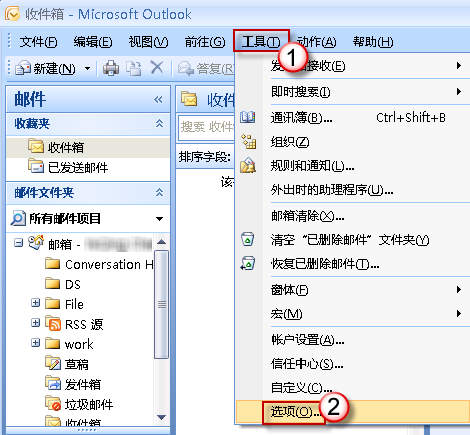Click the 新建(N) button
Image resolution: width=470 pixels, height=435 pixels.
[x=45, y=69]
